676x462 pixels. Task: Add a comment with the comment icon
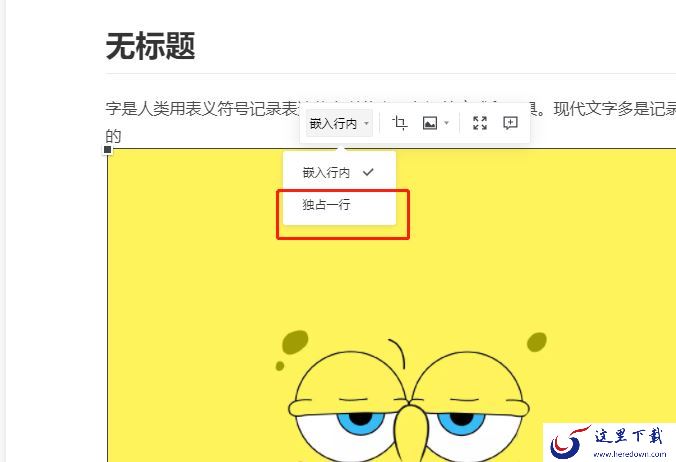coord(510,123)
